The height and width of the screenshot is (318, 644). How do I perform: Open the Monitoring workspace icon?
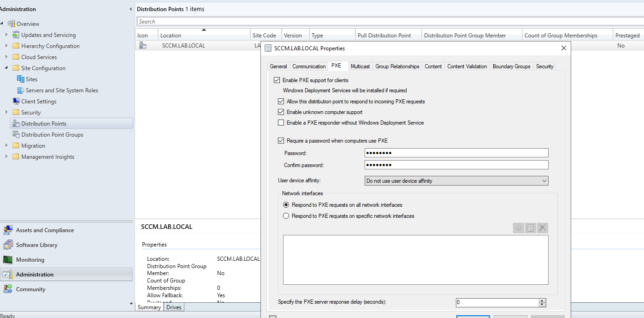click(8, 260)
